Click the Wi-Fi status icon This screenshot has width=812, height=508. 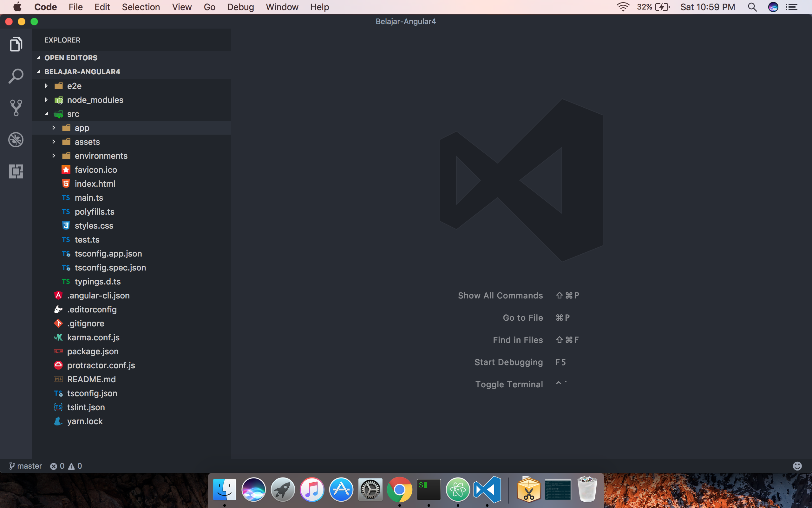point(623,7)
